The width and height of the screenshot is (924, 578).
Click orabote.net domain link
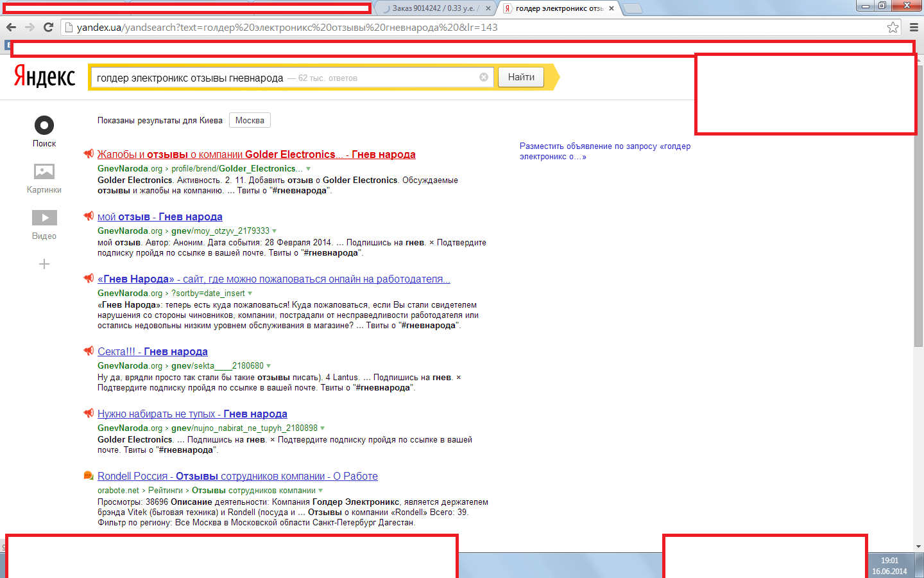(x=118, y=491)
